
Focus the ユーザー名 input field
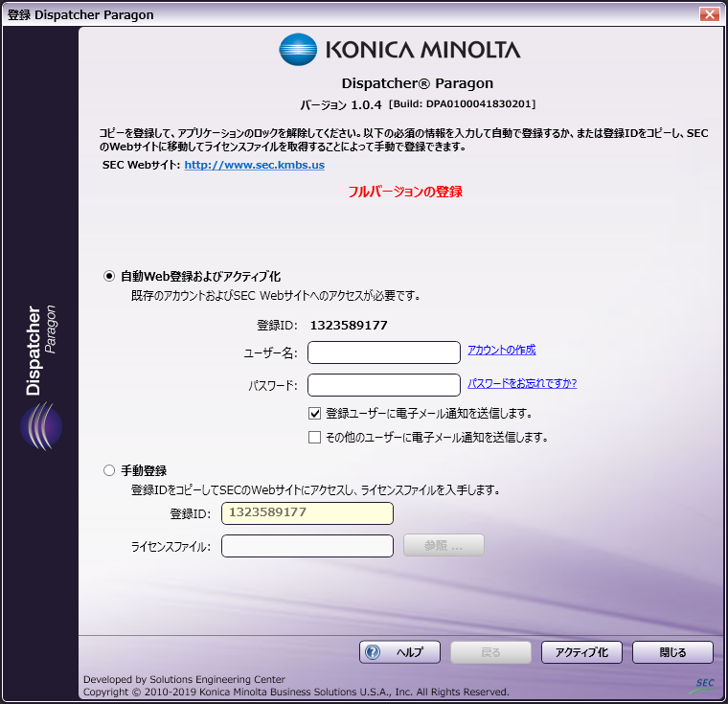(384, 352)
